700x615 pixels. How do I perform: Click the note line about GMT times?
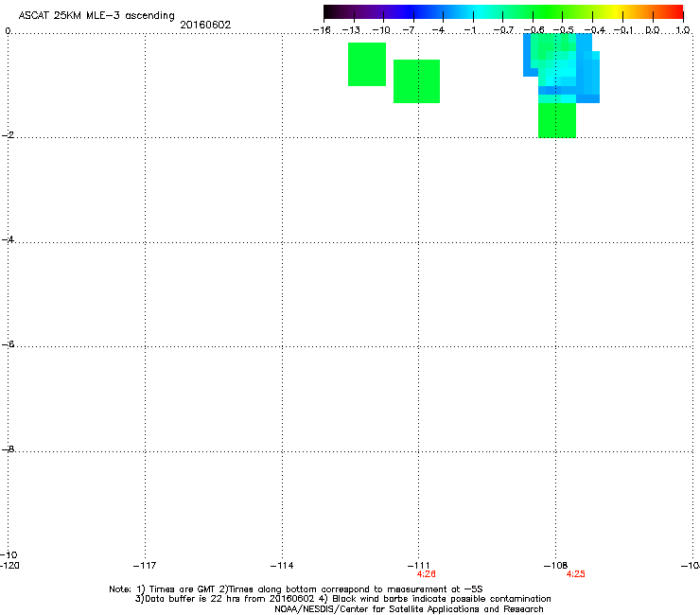coord(296,589)
